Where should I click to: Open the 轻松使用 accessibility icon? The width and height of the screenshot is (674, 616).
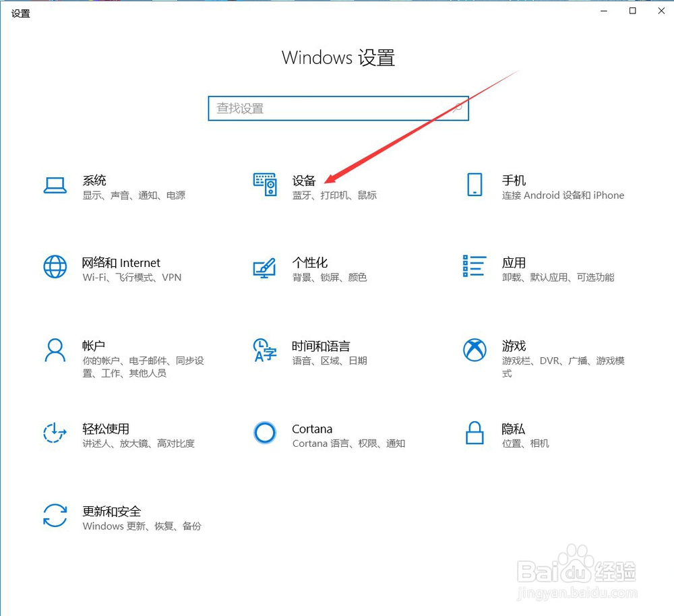tap(55, 433)
